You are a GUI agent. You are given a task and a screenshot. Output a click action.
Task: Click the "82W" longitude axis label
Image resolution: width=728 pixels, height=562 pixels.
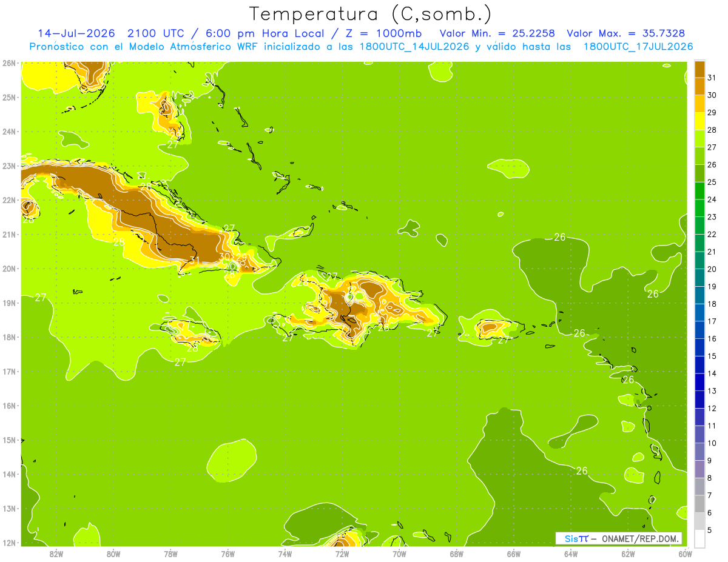(x=56, y=554)
